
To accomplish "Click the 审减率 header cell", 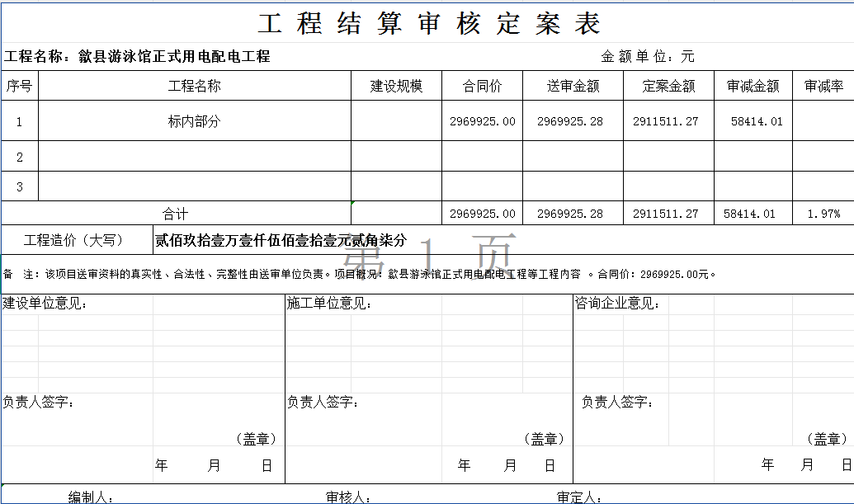I will 823,86.
